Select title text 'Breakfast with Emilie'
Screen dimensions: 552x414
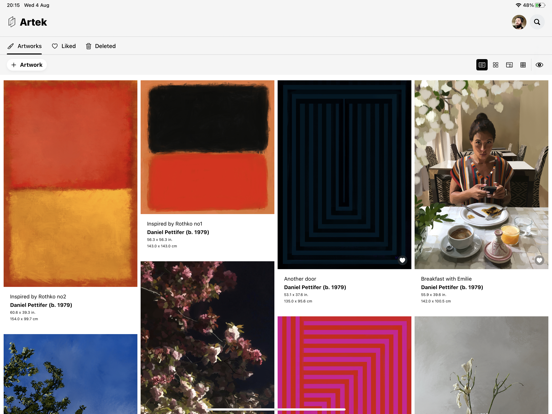(x=446, y=279)
